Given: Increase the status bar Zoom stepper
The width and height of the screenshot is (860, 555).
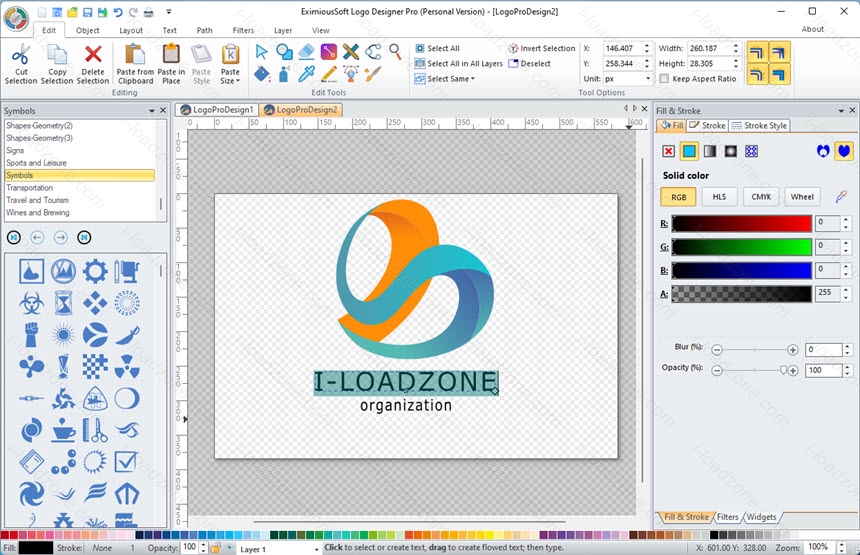Looking at the screenshot, I should 841,544.
